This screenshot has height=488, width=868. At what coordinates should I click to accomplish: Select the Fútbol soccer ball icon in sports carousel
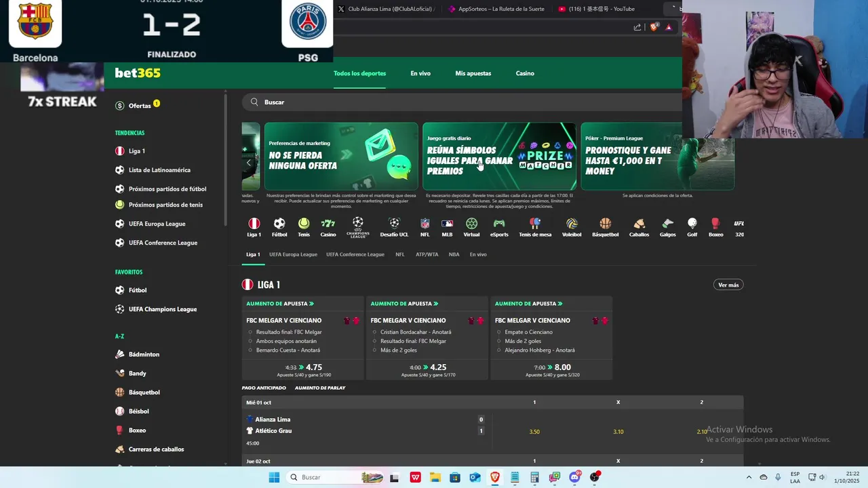[x=279, y=227]
